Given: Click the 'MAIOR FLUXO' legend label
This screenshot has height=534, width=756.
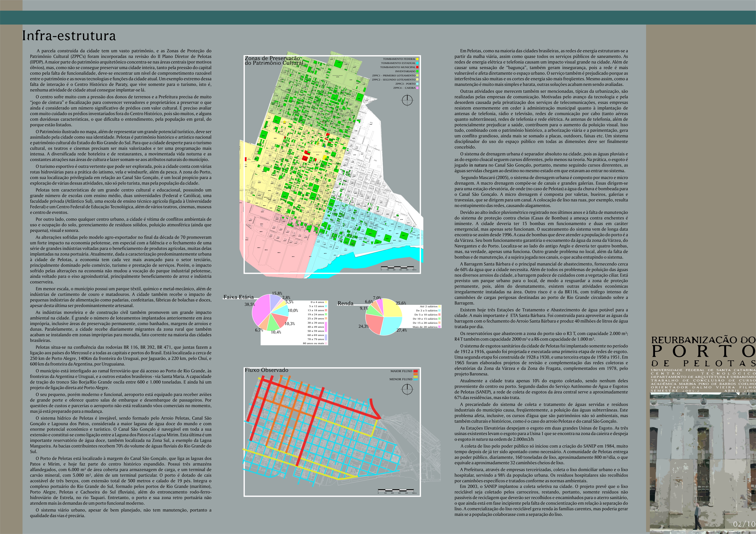Looking at the screenshot, I should tap(401, 371).
